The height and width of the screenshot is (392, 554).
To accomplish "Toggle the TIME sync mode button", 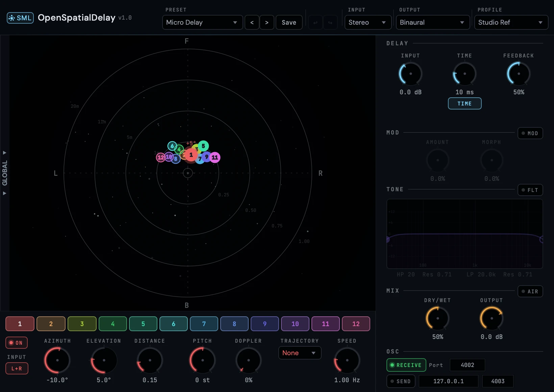I will 464,103.
